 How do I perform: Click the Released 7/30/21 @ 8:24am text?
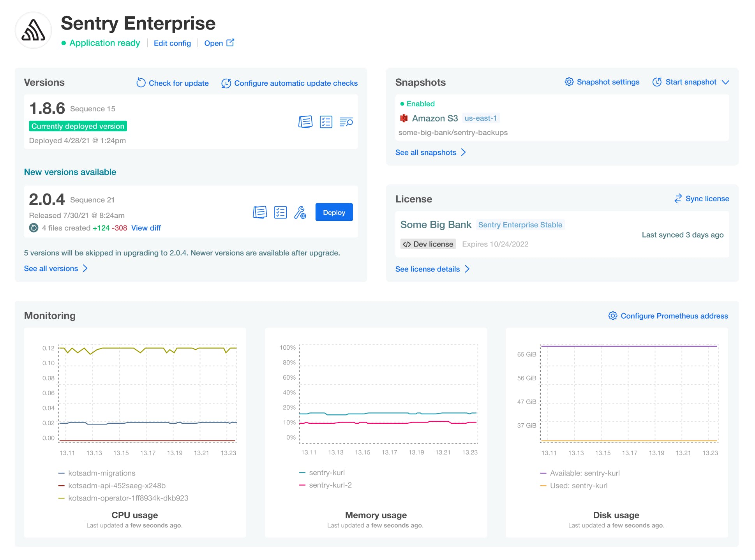click(x=77, y=215)
